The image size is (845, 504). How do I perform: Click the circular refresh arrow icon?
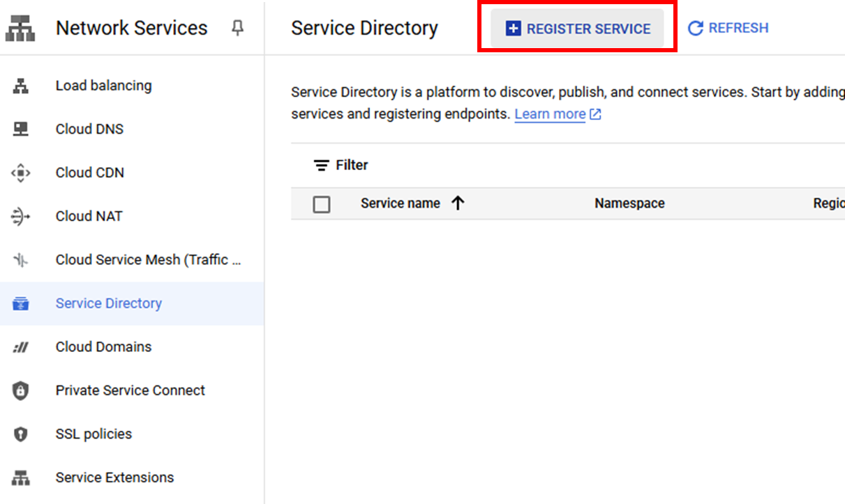(695, 29)
